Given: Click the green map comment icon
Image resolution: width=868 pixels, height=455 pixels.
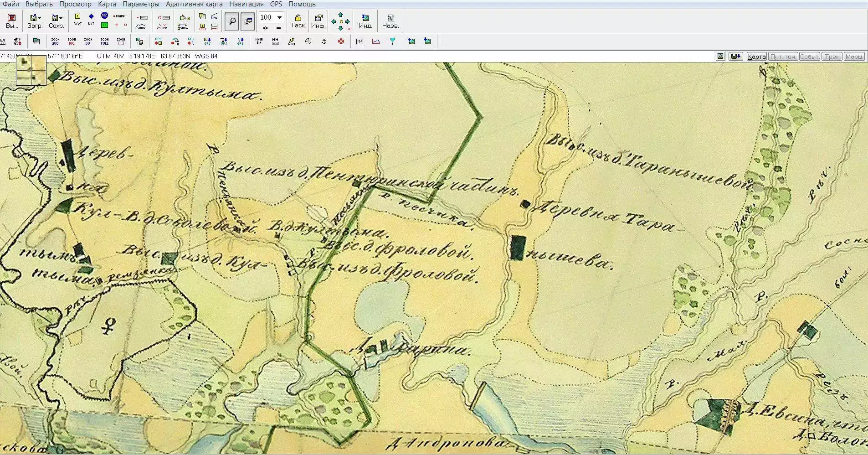Looking at the screenshot, I should coord(104,25).
